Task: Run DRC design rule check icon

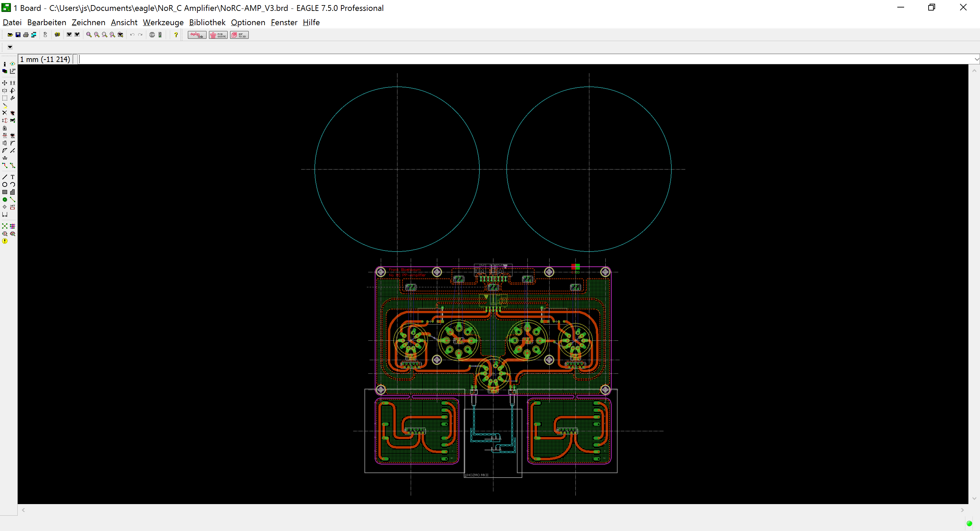Action: [x=13, y=234]
